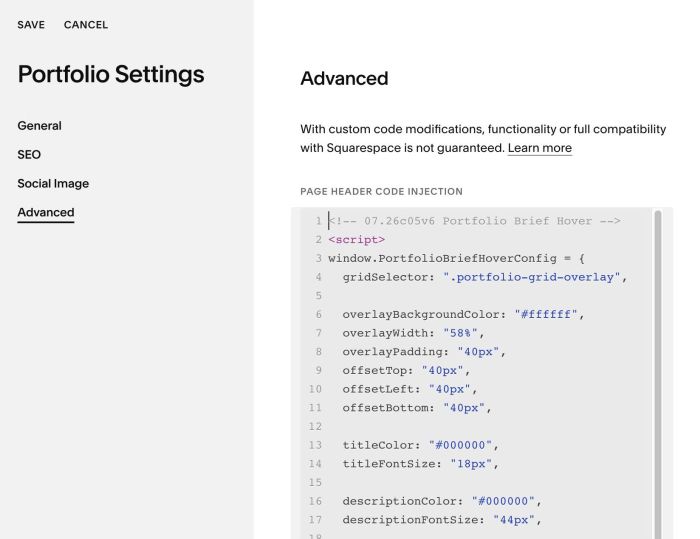This screenshot has width=700, height=539.
Task: Select the Advanced tab
Action: click(46, 213)
